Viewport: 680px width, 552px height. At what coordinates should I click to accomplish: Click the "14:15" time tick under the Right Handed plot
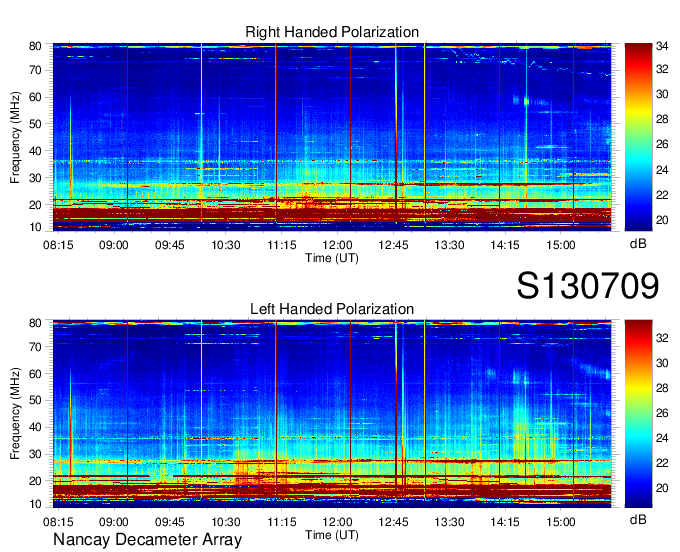(x=505, y=245)
